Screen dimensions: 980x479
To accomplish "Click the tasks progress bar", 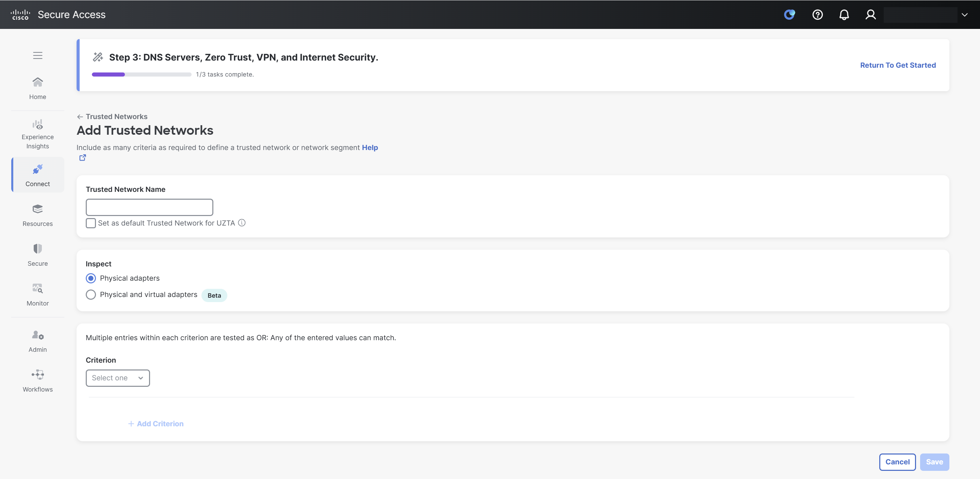I will pos(142,75).
